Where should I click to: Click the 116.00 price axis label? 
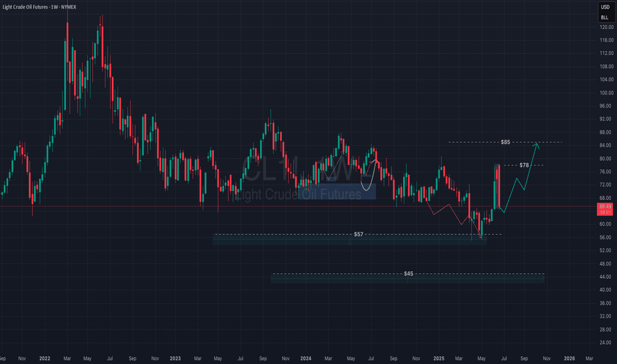click(606, 40)
